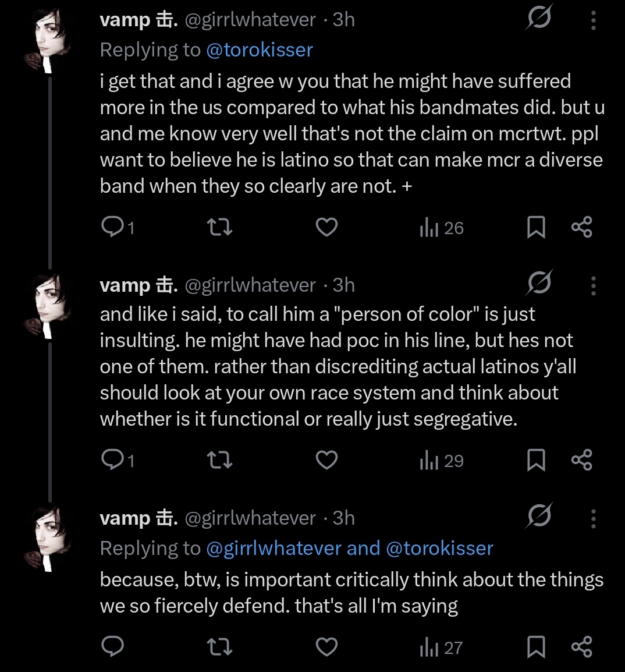The height and width of the screenshot is (672, 625).
Task: Open the @torokisser link in first tweet
Action: pyautogui.click(x=260, y=50)
